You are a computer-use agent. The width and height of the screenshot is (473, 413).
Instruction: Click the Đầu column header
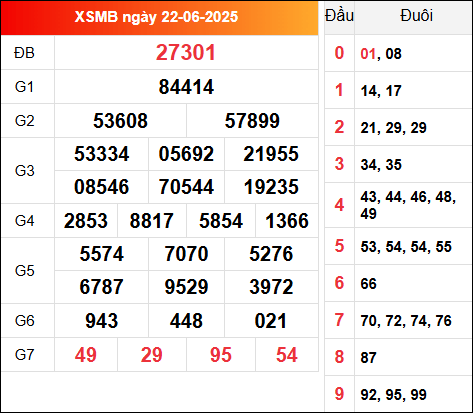pos(339,16)
